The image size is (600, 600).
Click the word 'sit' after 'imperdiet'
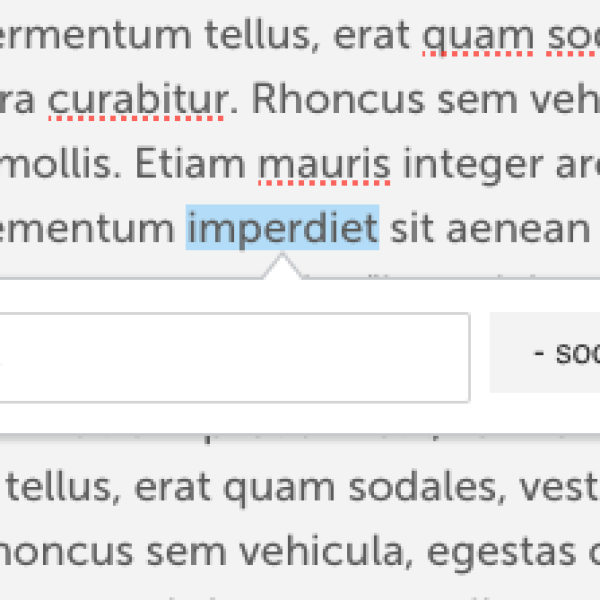411,229
